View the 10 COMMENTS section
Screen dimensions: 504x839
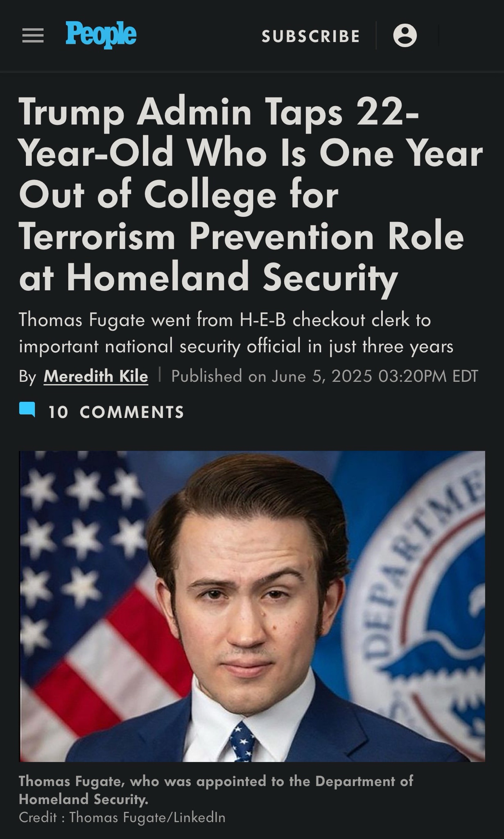pos(116,412)
